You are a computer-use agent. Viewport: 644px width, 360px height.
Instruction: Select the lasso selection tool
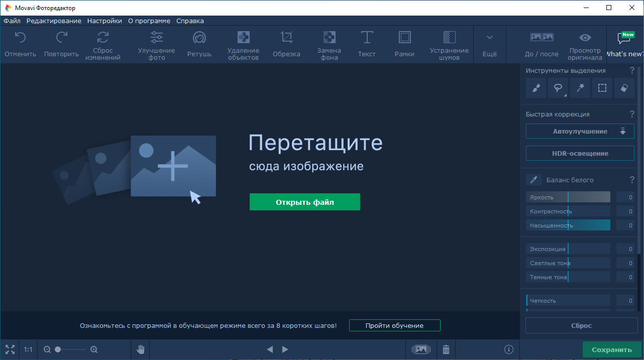click(x=558, y=88)
